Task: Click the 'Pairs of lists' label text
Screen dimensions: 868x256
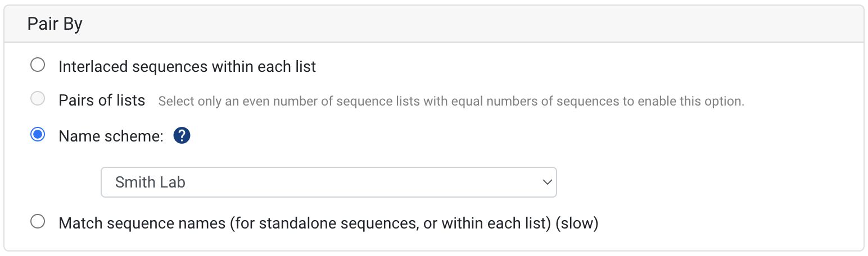Action: 102,100
